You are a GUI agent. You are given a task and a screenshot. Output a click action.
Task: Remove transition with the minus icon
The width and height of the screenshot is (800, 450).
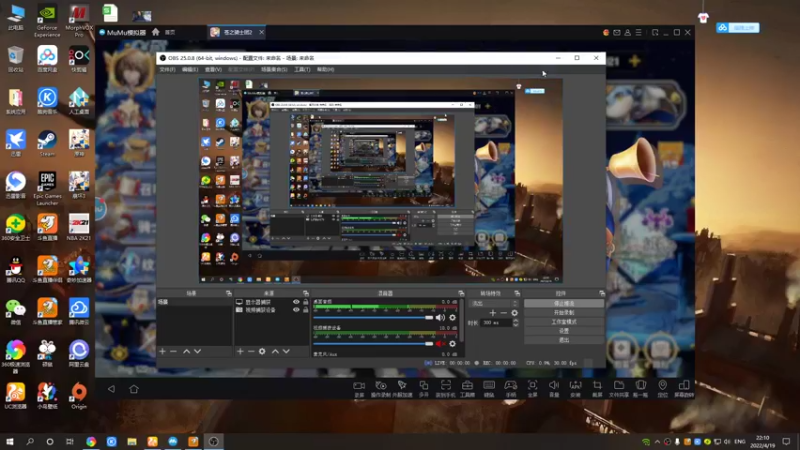[504, 313]
